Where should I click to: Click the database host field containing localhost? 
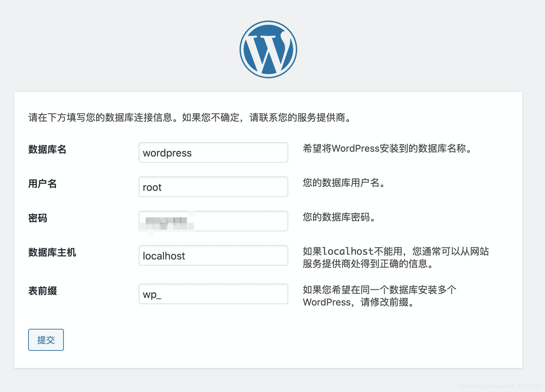pyautogui.click(x=213, y=255)
